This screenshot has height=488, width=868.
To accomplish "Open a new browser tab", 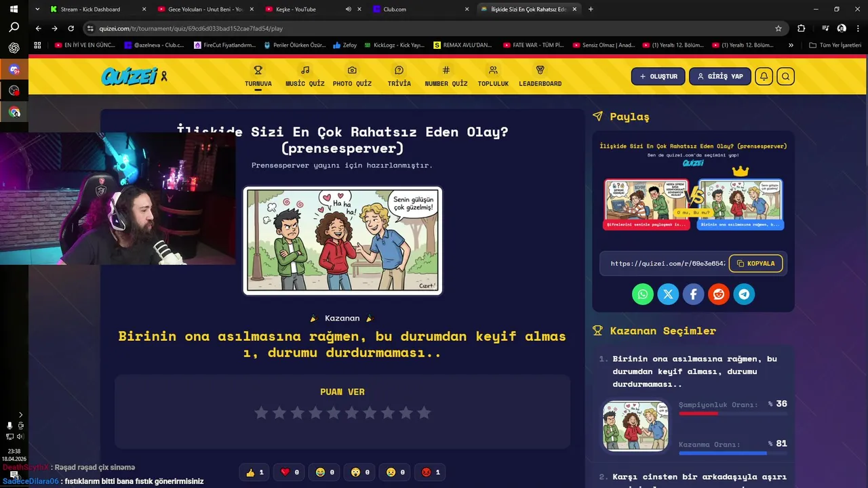I will click(x=591, y=9).
